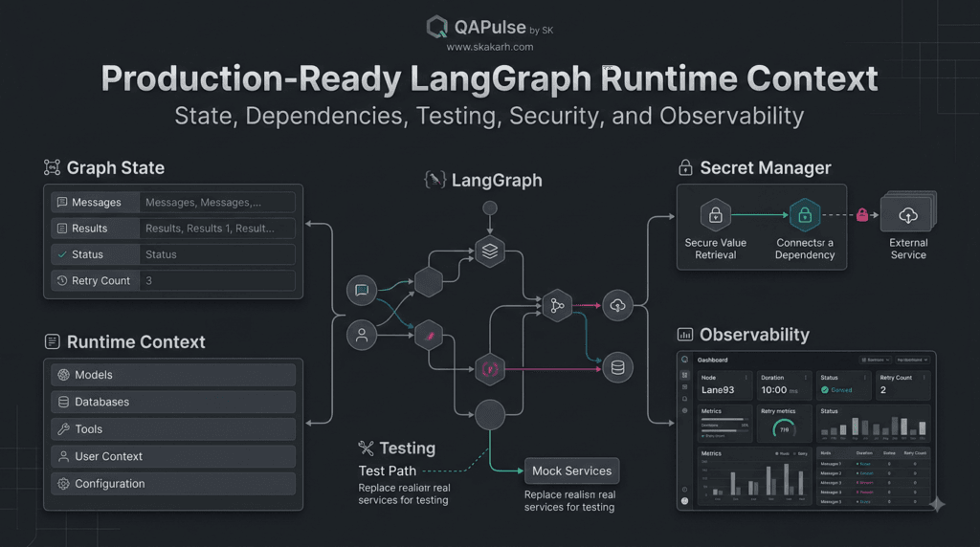
Task: Open the www.skakarh.com link
Action: tap(489, 47)
